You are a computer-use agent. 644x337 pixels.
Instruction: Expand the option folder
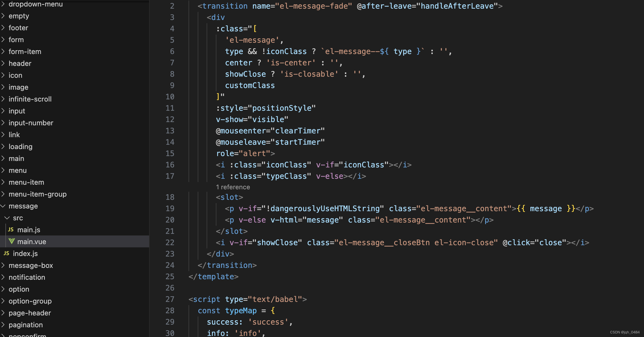4,289
